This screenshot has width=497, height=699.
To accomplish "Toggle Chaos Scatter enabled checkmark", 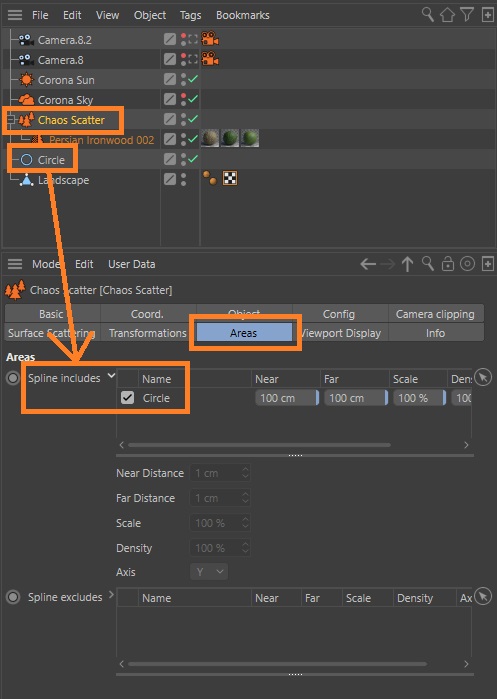I will pyautogui.click(x=193, y=119).
